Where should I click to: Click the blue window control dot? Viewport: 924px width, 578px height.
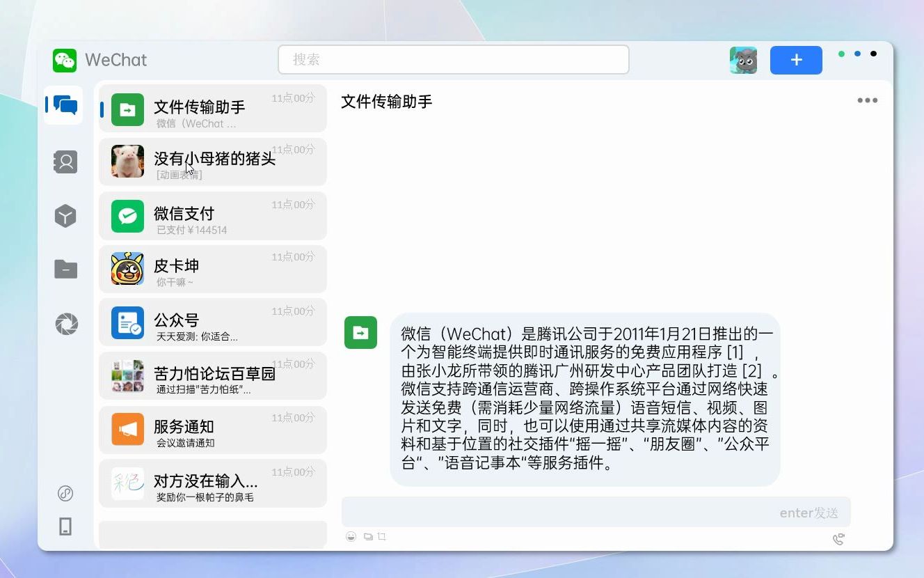pyautogui.click(x=857, y=54)
